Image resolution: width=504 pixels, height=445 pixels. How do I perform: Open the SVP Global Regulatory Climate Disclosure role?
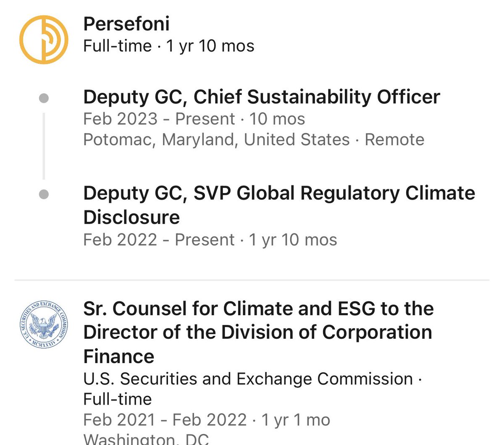(279, 205)
